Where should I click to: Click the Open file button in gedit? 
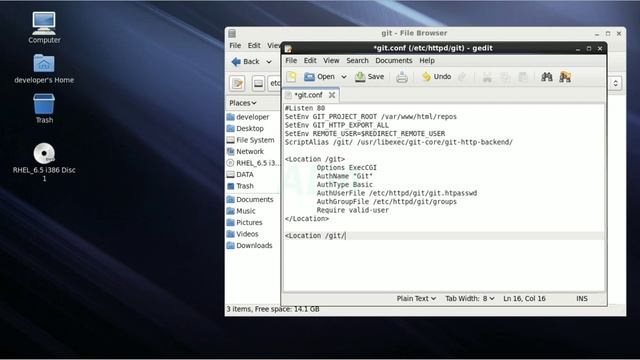tap(320, 77)
